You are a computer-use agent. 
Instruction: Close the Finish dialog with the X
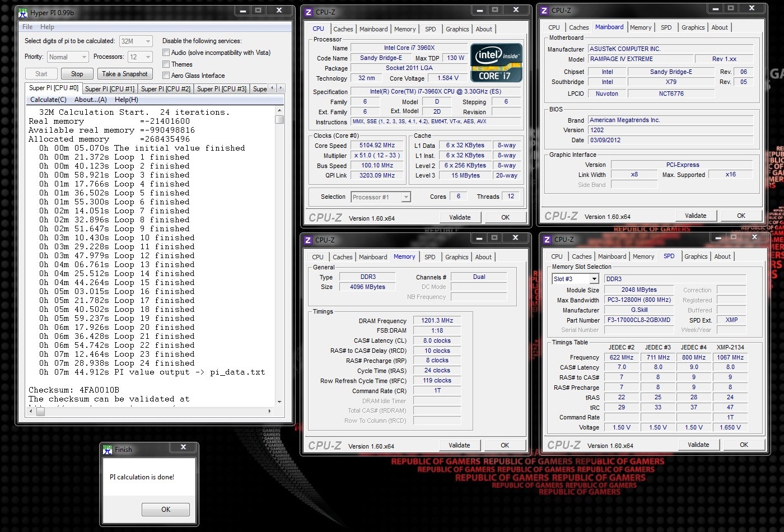pyautogui.click(x=183, y=447)
